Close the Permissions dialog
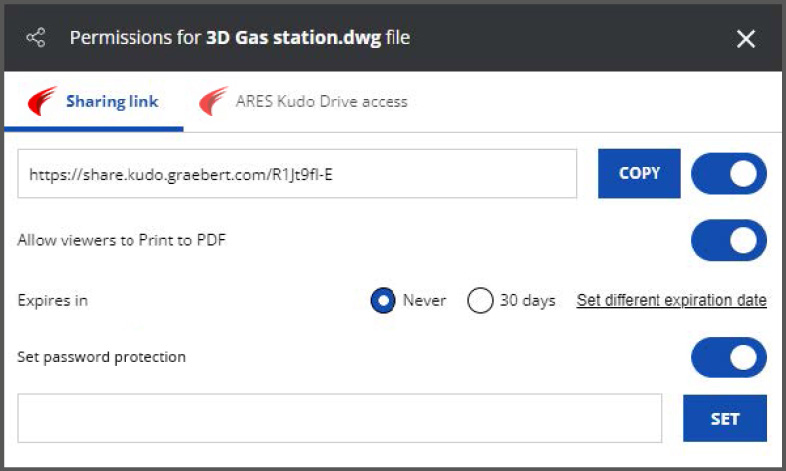 (x=745, y=39)
